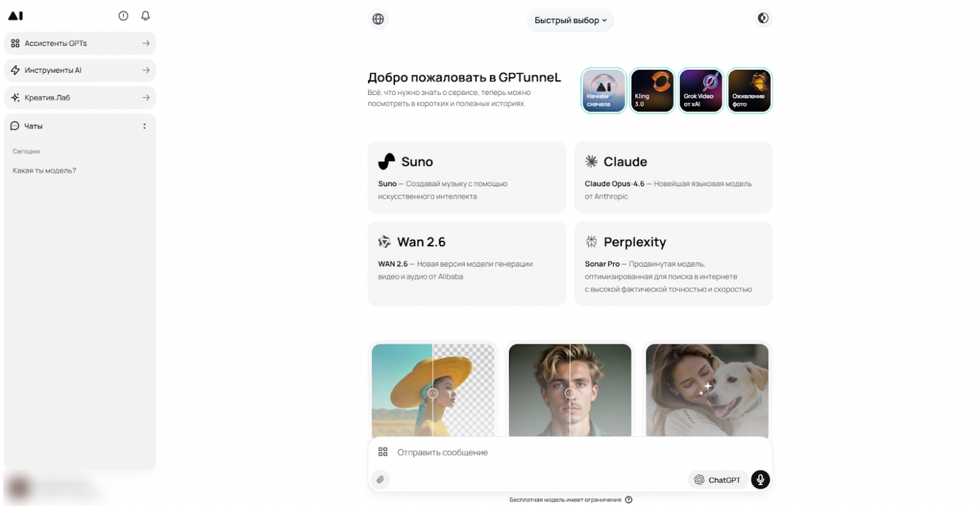This screenshot has height=506, width=980.
Task: Click the GPTunnel AI logo in sidebar
Action: pyautogui.click(x=16, y=16)
